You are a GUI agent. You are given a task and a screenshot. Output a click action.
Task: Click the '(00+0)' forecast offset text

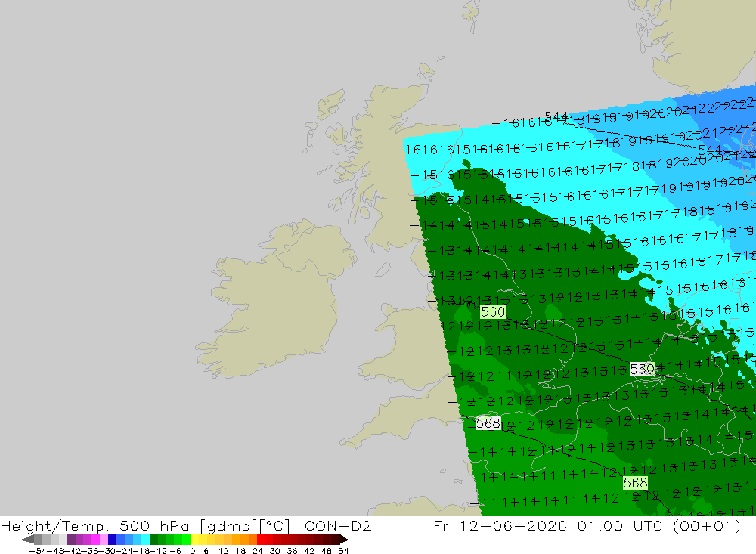point(706,525)
